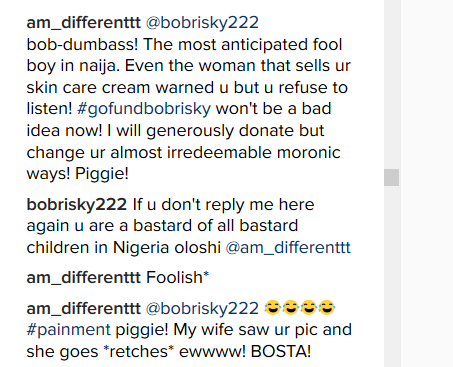The width and height of the screenshot is (453, 367).
Task: Click the second laughing-crying emoji
Action: click(291, 308)
